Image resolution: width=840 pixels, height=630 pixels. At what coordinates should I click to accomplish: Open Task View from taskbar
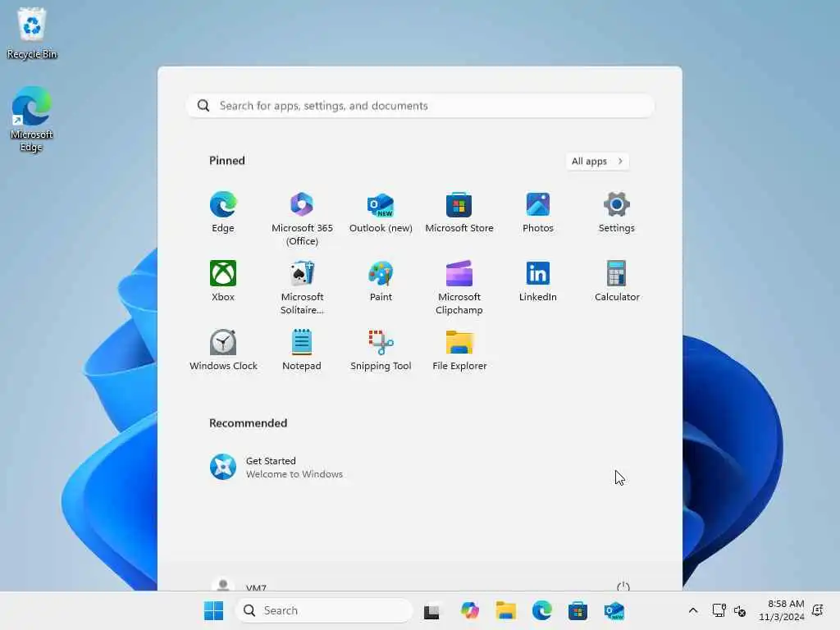(x=431, y=611)
